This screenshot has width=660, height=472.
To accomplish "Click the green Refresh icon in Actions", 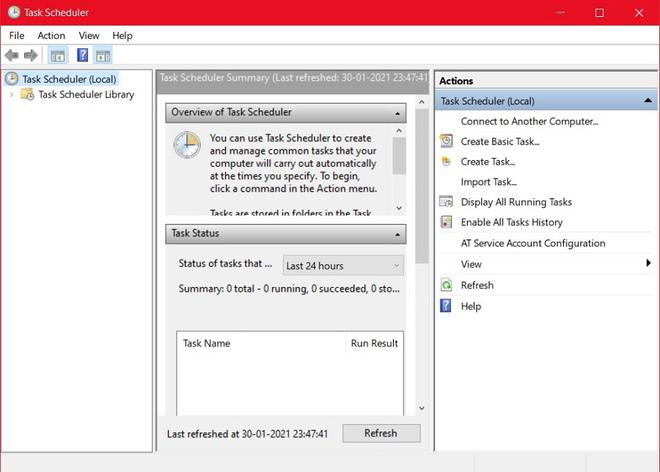I will [x=446, y=285].
